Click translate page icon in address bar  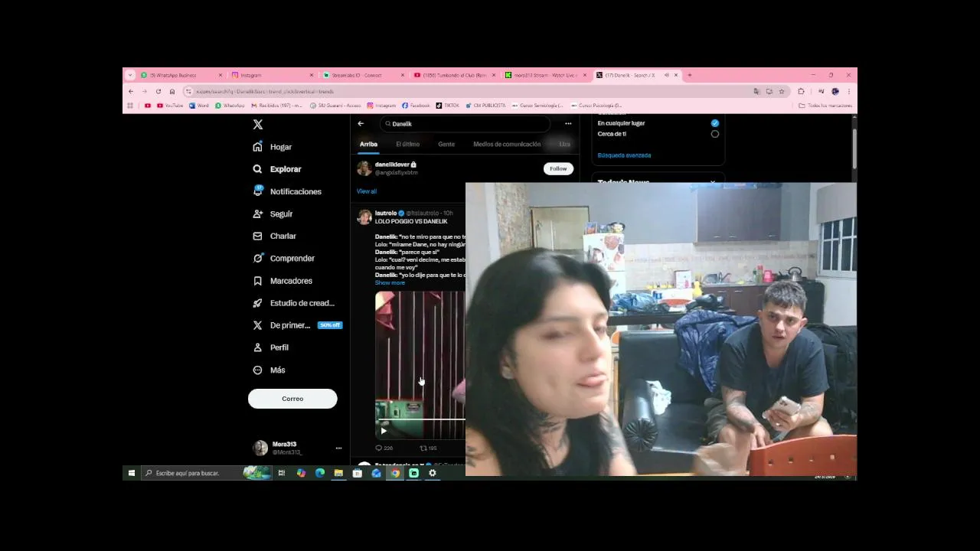tap(756, 91)
